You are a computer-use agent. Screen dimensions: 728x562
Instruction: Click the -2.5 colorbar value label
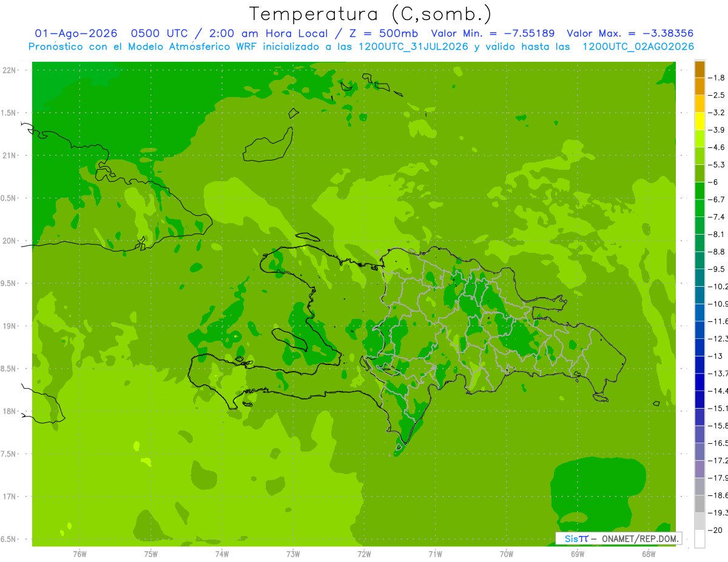click(x=716, y=95)
